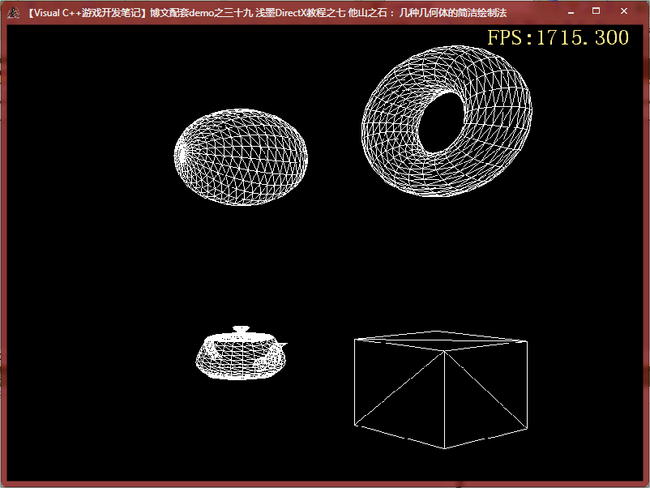Close the DirectX demo window
The width and height of the screenshot is (650, 488).
coord(624,11)
